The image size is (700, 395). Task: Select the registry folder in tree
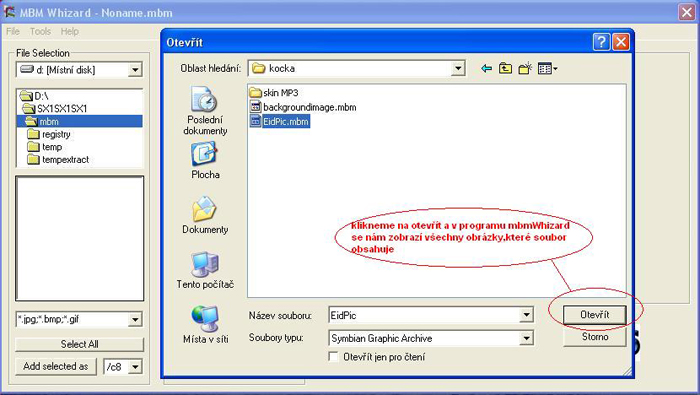tap(49, 134)
